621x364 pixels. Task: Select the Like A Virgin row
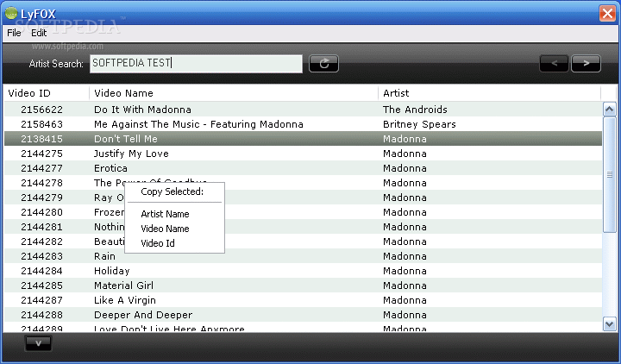click(x=303, y=300)
